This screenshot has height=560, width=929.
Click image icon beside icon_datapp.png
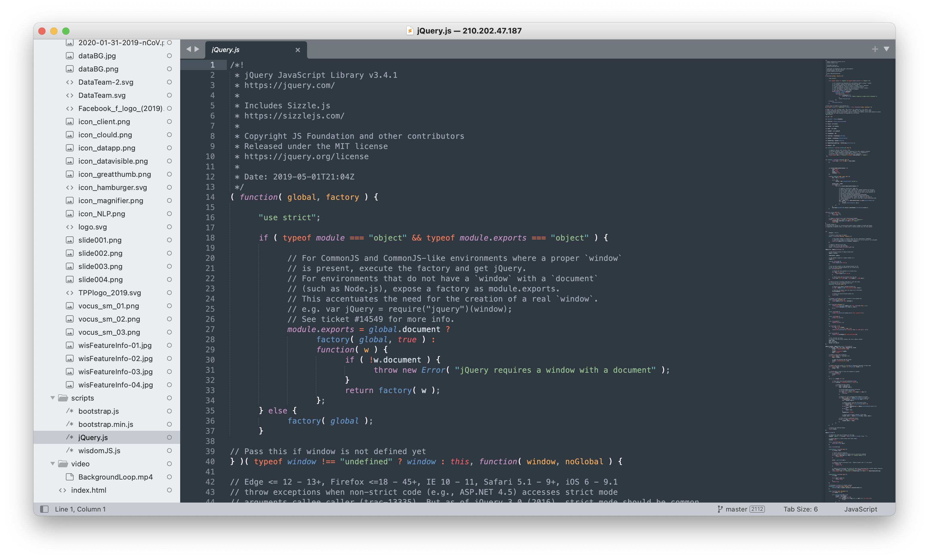[70, 148]
